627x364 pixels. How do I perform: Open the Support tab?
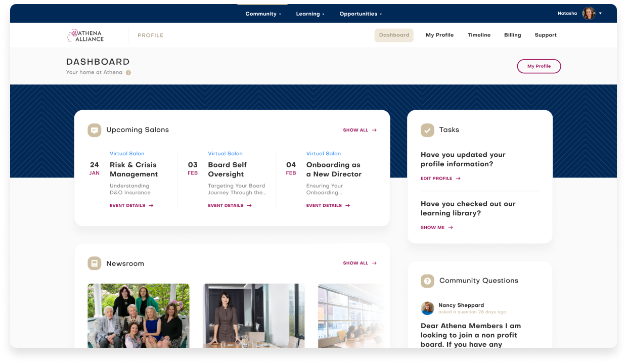pyautogui.click(x=546, y=35)
